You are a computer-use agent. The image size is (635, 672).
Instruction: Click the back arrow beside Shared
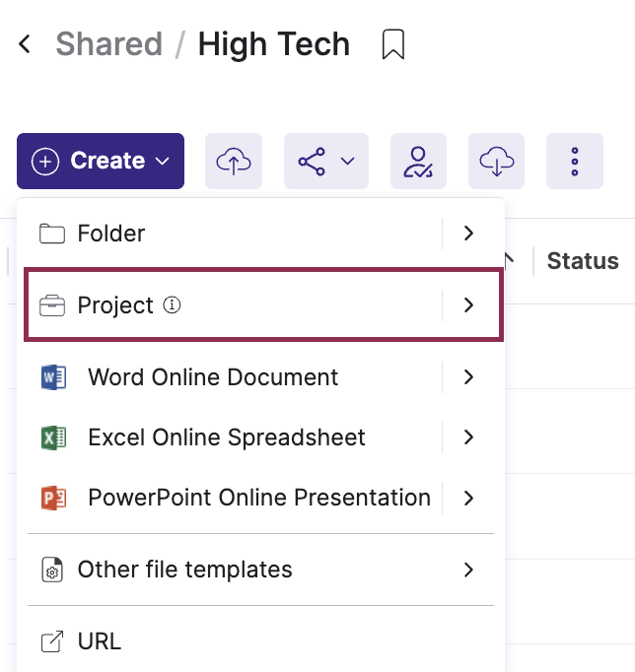tap(25, 44)
